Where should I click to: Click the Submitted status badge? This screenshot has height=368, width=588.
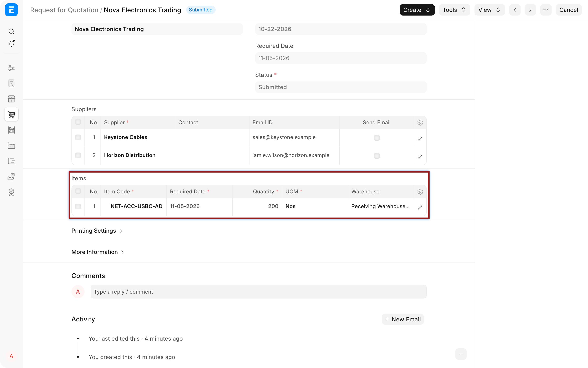[200, 10]
